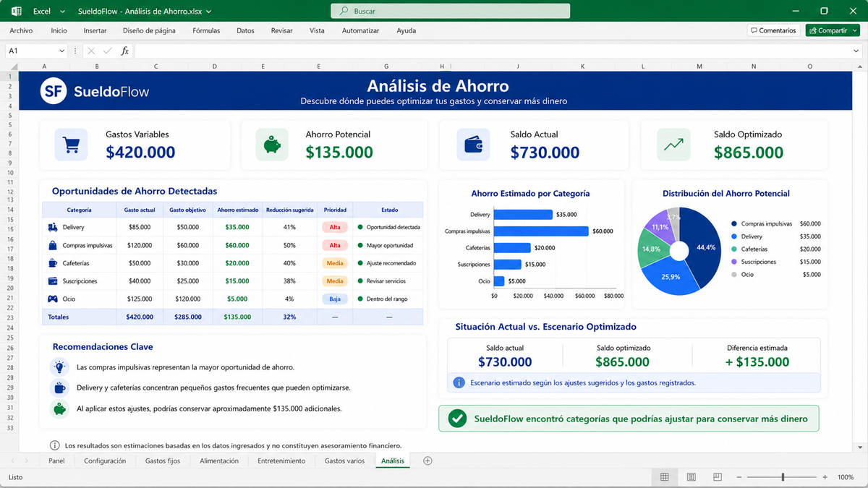868x488 pixels.
Task: Show previous sheet tabs with left arrow
Action: 12,461
